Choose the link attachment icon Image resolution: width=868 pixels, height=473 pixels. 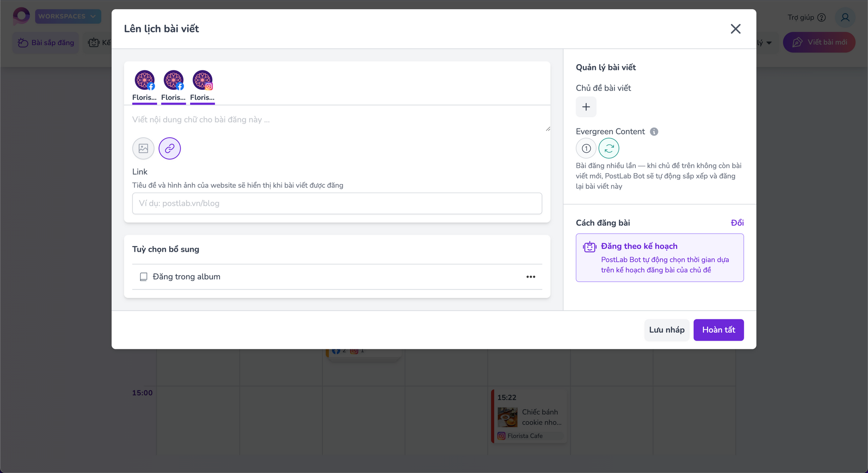pyautogui.click(x=170, y=148)
